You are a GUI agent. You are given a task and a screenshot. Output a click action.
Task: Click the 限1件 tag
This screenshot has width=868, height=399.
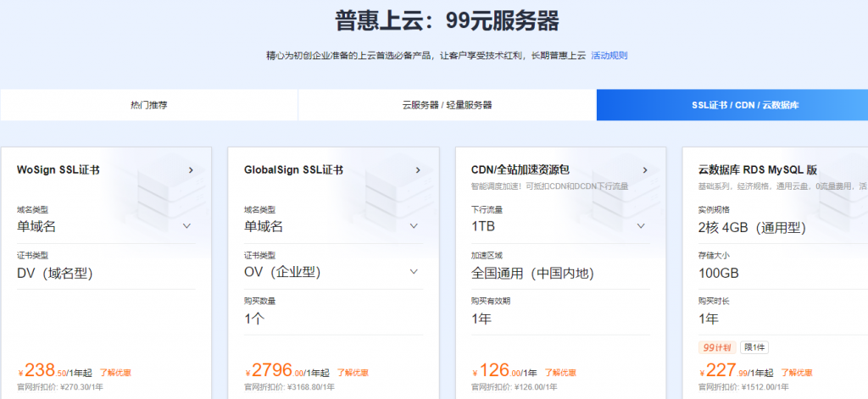coord(754,347)
